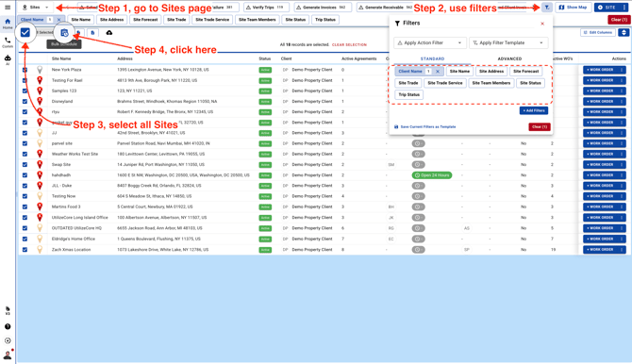Image resolution: width=632 pixels, height=364 pixels.
Task: Toggle the funnel filter icon in the top bar
Action: pos(547,8)
